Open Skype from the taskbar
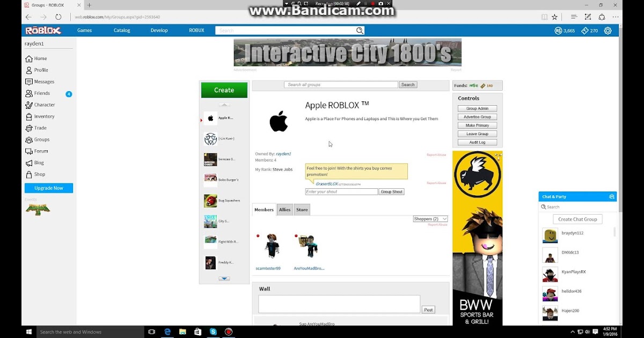This screenshot has width=644, height=338. (213, 332)
